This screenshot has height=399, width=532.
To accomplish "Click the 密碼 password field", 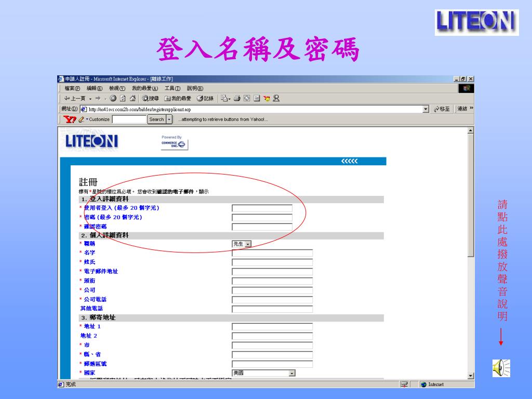I will point(262,218).
